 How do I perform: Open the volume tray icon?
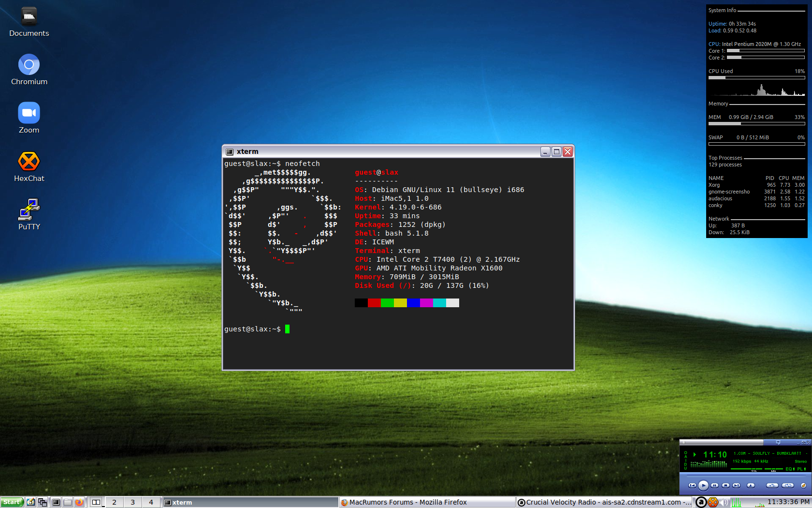(725, 502)
